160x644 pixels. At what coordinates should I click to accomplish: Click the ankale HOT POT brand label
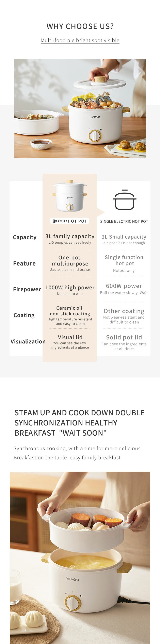pyautogui.click(x=69, y=221)
